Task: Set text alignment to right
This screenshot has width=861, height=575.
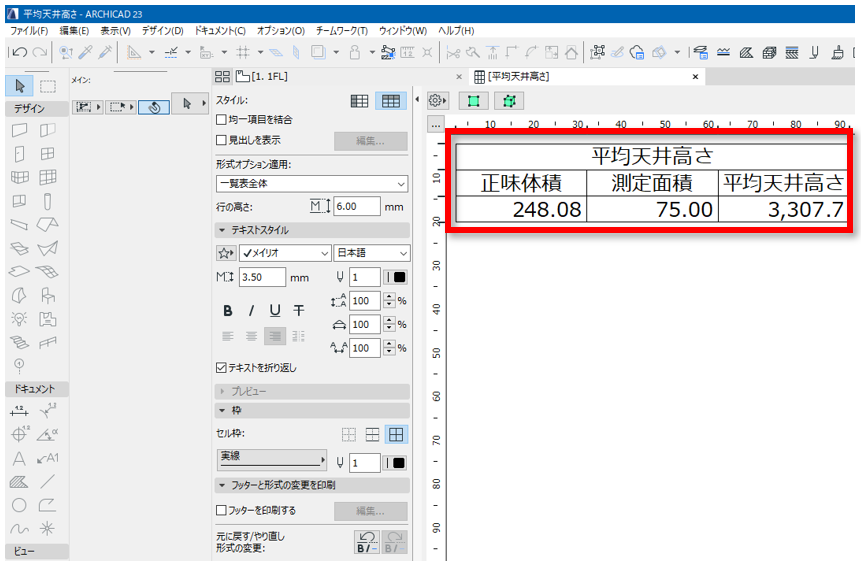Action: pos(275,336)
